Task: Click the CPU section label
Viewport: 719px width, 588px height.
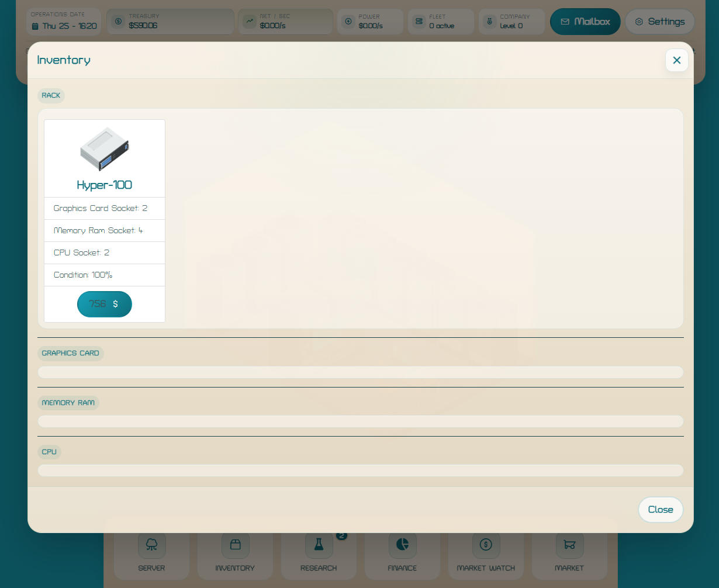Action: click(49, 452)
